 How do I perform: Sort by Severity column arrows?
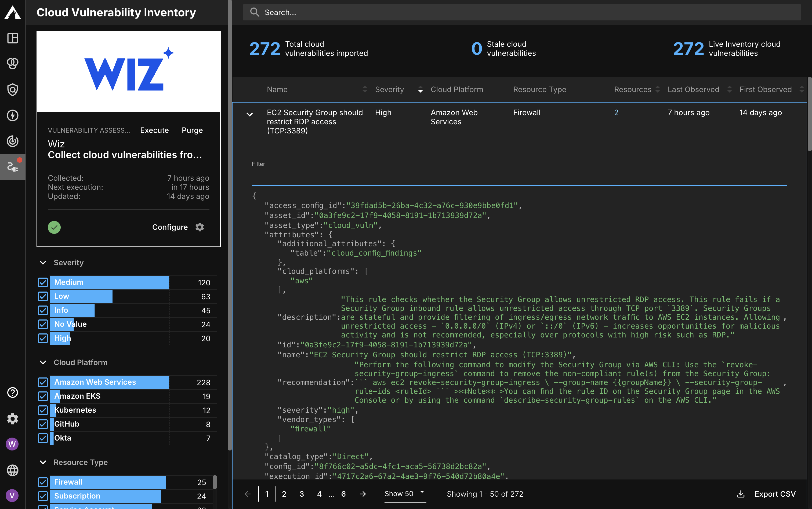(420, 89)
